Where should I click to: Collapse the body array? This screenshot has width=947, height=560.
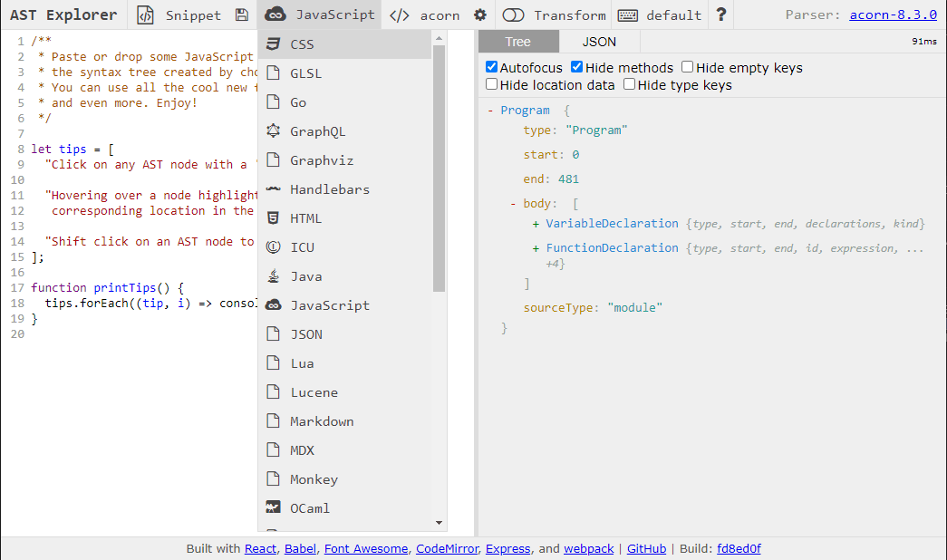pos(513,204)
